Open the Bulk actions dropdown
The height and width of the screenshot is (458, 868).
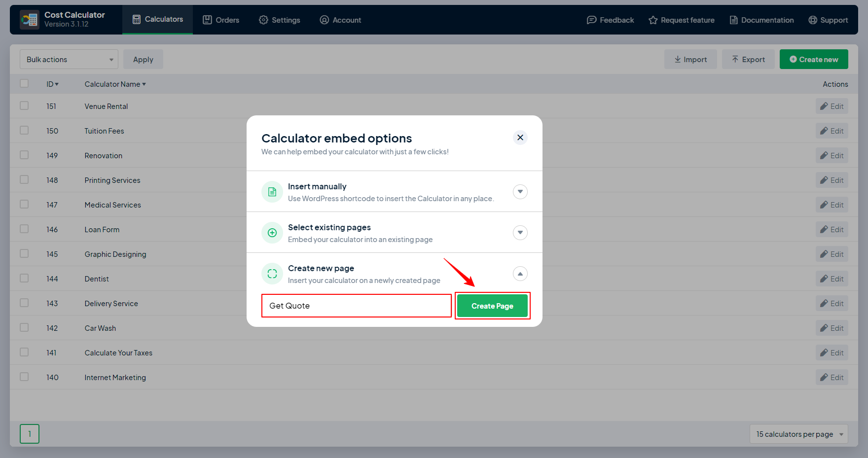click(x=69, y=60)
